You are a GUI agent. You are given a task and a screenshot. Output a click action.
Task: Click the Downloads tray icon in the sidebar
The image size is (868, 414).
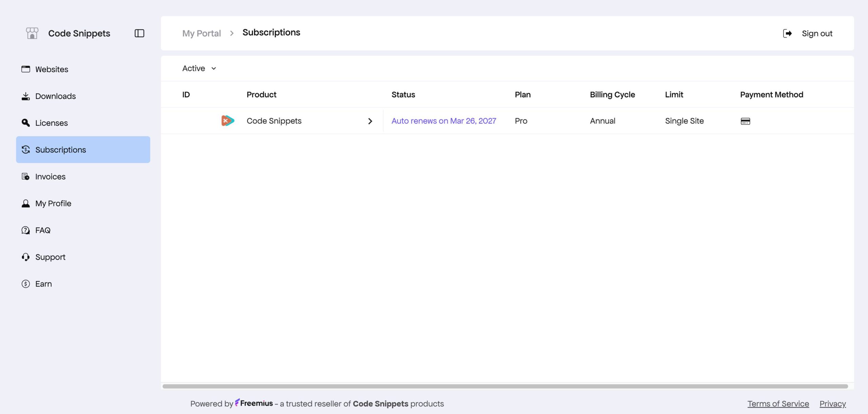pos(26,96)
